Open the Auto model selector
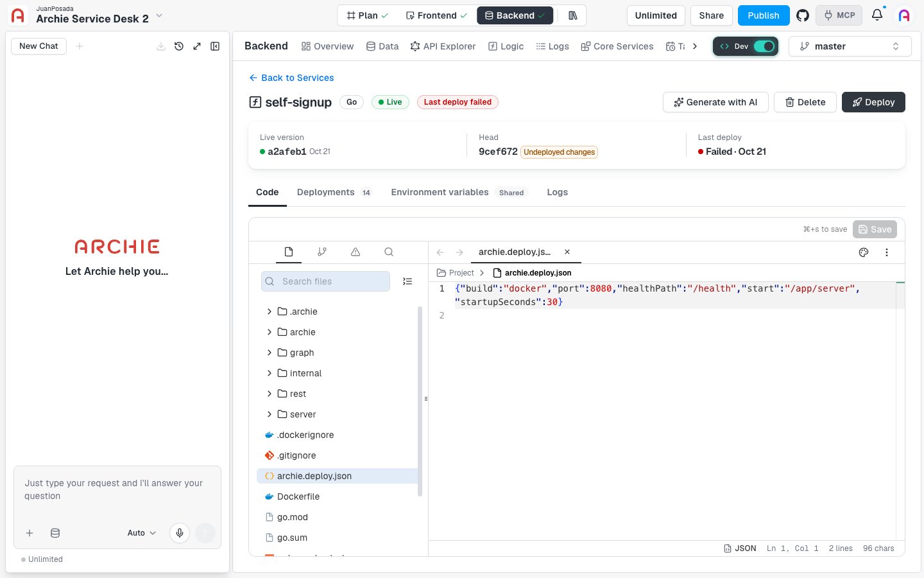 [x=142, y=533]
